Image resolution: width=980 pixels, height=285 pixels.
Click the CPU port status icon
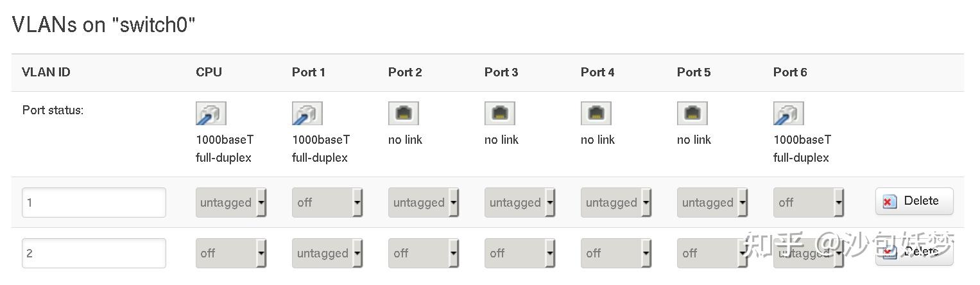click(x=211, y=114)
